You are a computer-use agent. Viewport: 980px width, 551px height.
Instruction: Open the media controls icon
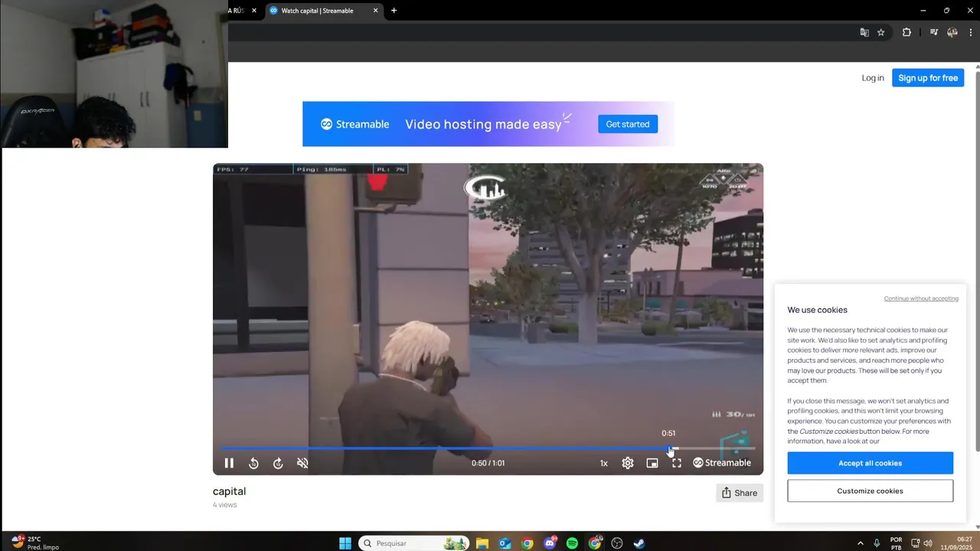tap(934, 32)
